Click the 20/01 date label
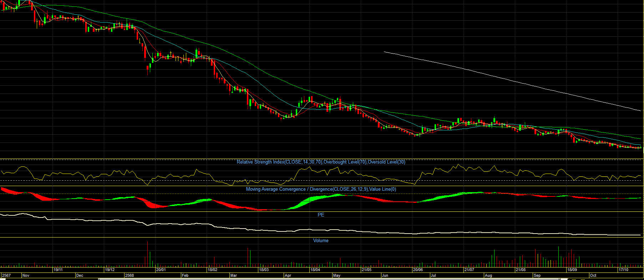644x280 pixels. click(161, 270)
